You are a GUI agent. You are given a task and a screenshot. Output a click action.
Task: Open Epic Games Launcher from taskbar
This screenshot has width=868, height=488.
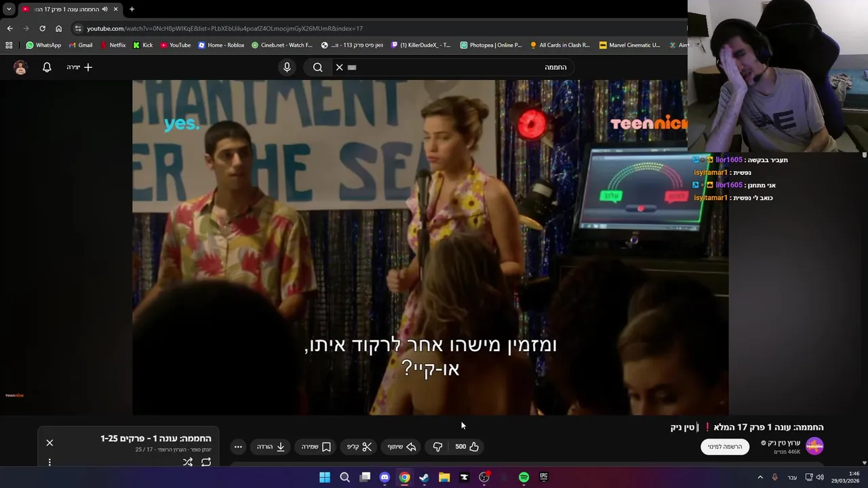543,477
